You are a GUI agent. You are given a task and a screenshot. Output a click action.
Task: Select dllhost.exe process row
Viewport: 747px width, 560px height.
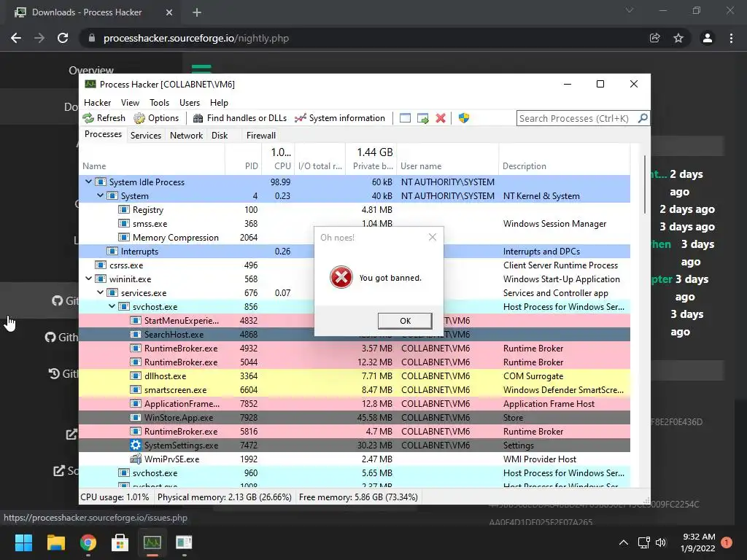coord(355,376)
